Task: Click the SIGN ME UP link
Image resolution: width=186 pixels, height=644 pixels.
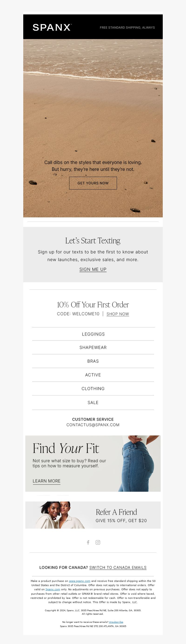Action: tap(93, 269)
